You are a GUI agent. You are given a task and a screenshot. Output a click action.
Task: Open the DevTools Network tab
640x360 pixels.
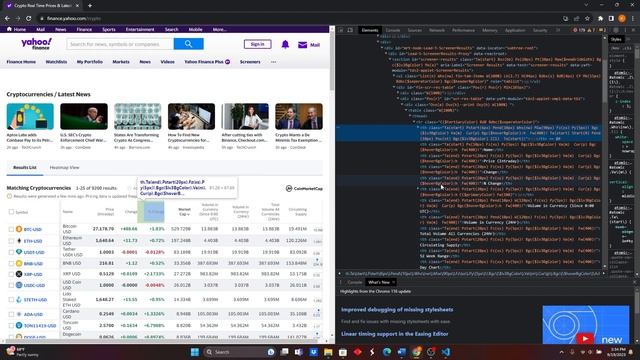pos(437,30)
